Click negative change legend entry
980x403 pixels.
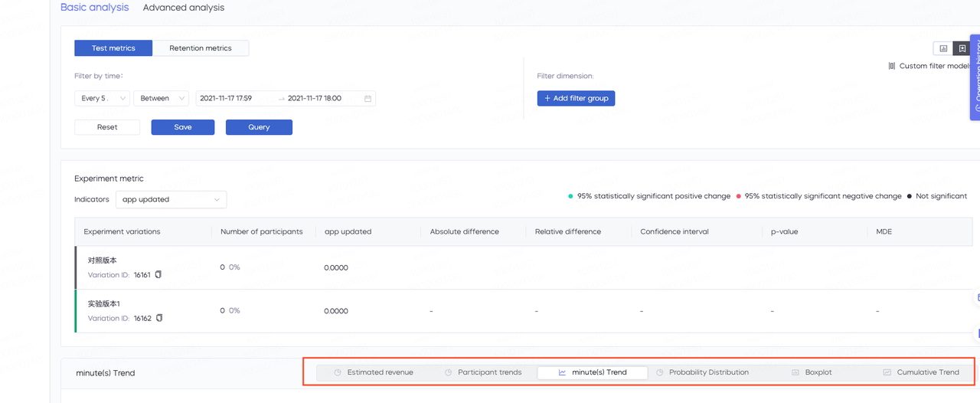click(818, 196)
